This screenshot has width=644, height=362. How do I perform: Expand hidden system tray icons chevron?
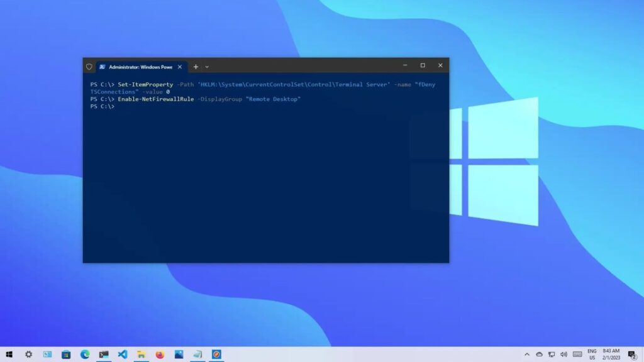click(527, 354)
